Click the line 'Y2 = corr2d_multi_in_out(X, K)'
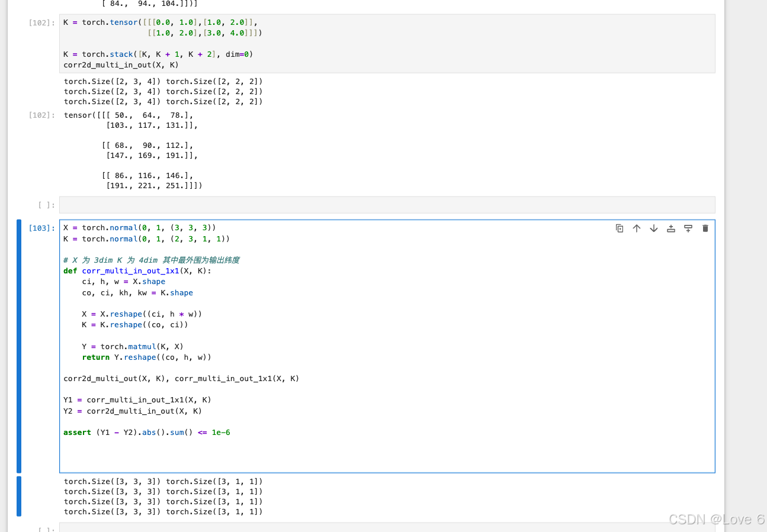This screenshot has width=767, height=532. tap(133, 411)
